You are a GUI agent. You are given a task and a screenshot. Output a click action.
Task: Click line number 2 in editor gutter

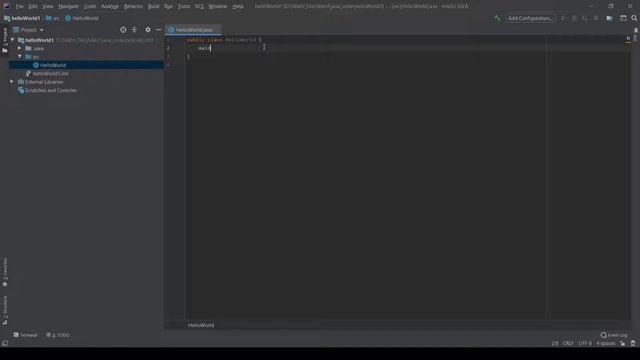pos(168,48)
